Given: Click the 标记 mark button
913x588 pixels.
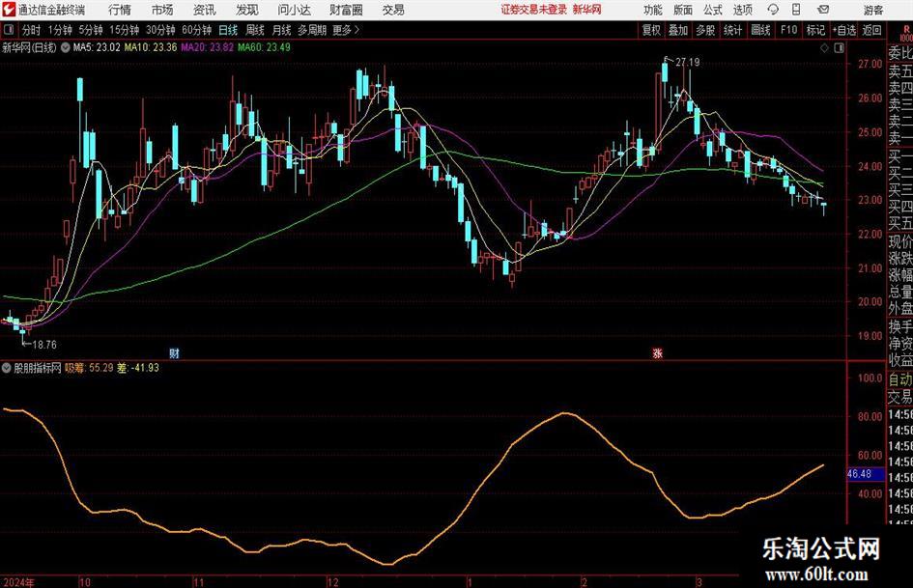Looking at the screenshot, I should [815, 30].
